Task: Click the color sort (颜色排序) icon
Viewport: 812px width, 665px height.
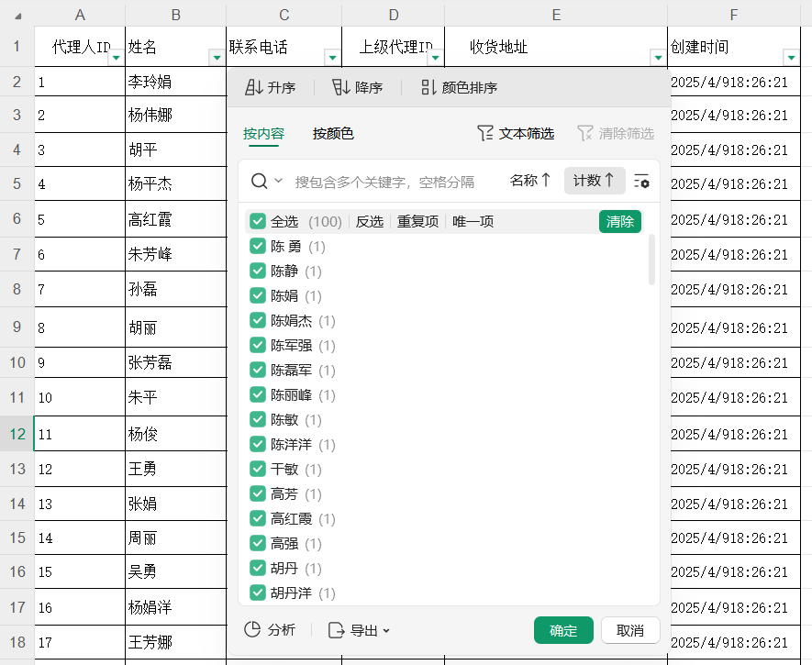Action: tap(428, 88)
